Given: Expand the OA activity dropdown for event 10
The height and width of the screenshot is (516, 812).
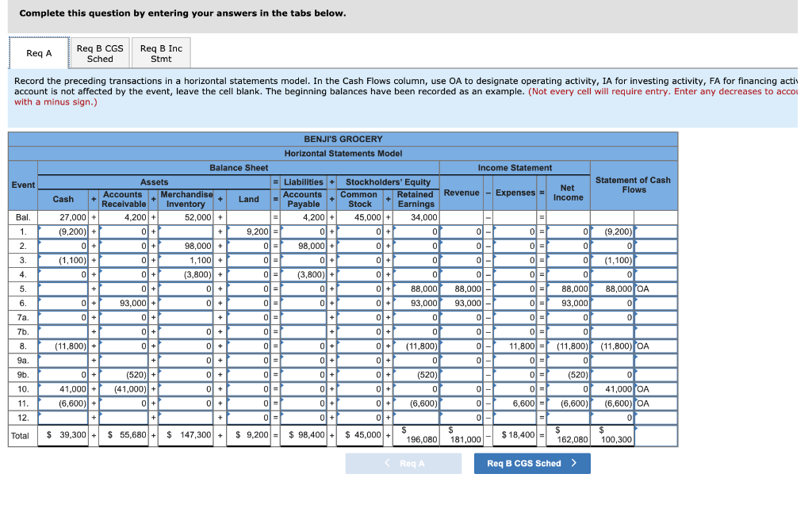Looking at the screenshot, I should click(x=656, y=388).
